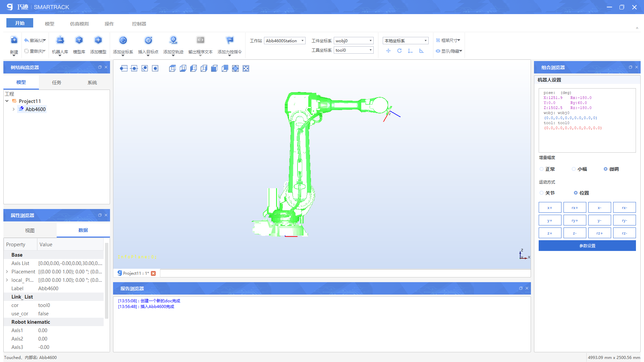Click the midpoint-on-line snap icon

pos(134,68)
